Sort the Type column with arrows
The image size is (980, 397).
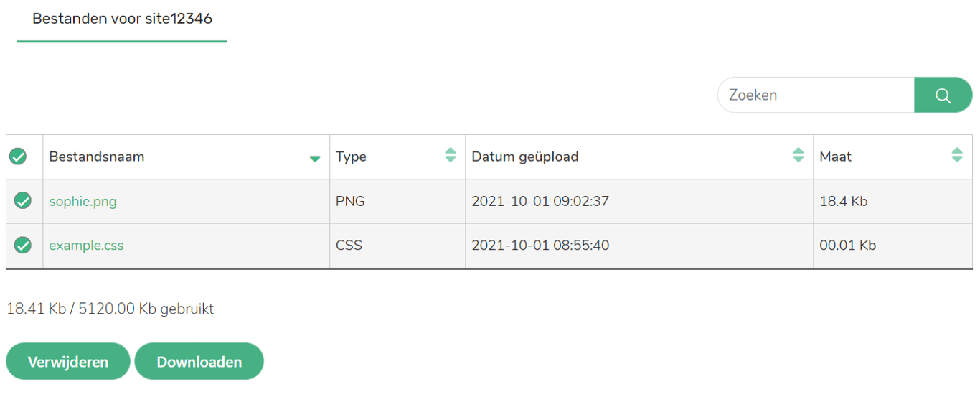[451, 155]
